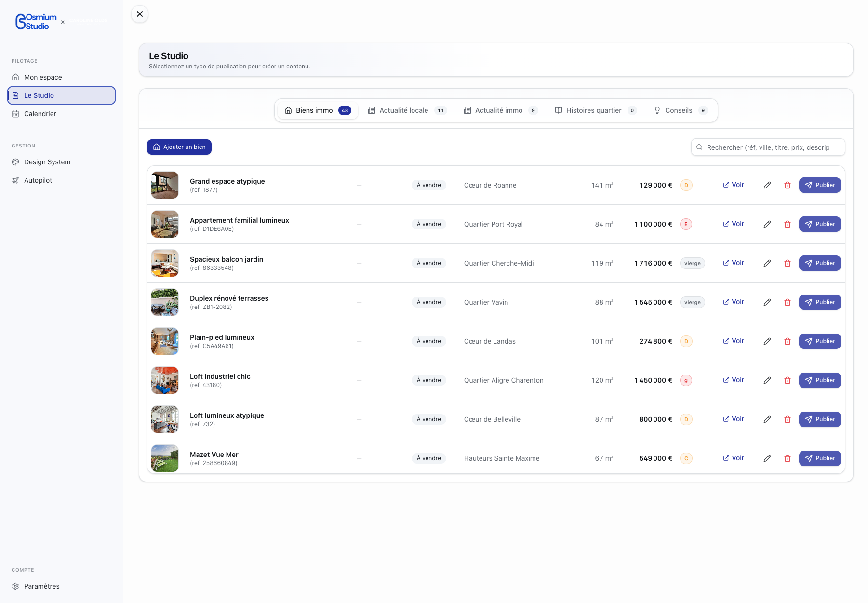Open Paramètres in the sidebar

click(x=62, y=586)
